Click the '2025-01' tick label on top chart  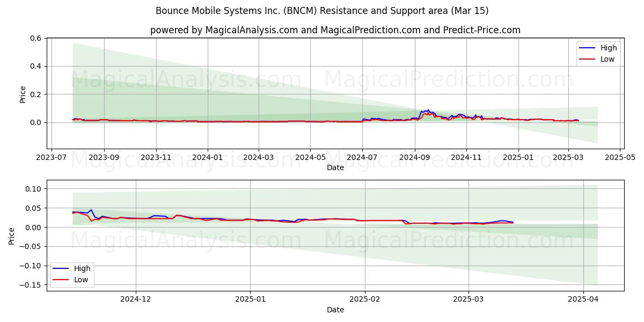(x=518, y=158)
